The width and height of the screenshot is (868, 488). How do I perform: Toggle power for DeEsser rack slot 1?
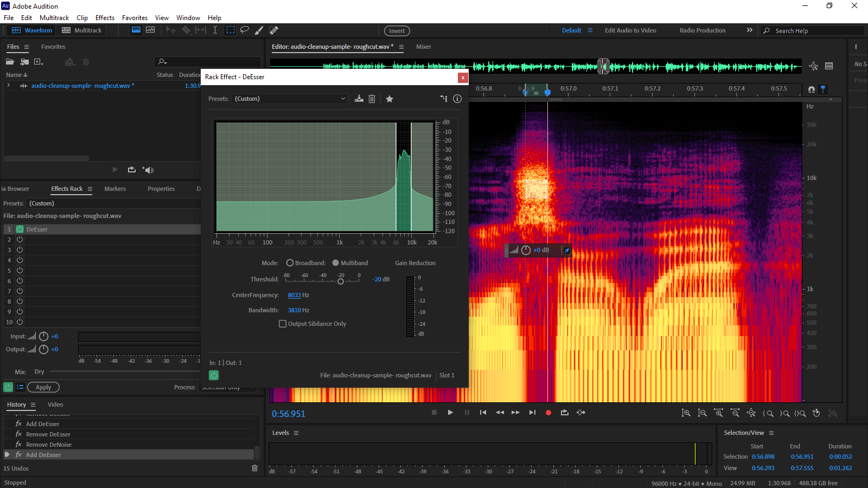(x=20, y=229)
